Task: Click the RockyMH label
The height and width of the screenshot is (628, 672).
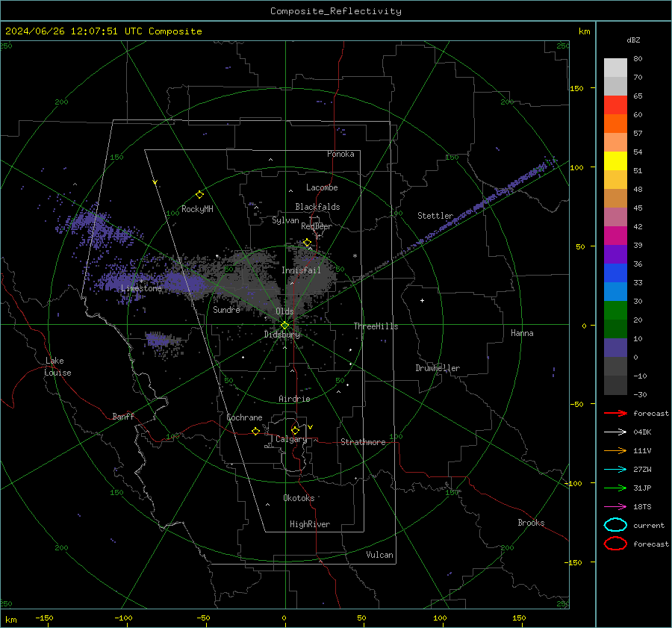Action: 197,209
